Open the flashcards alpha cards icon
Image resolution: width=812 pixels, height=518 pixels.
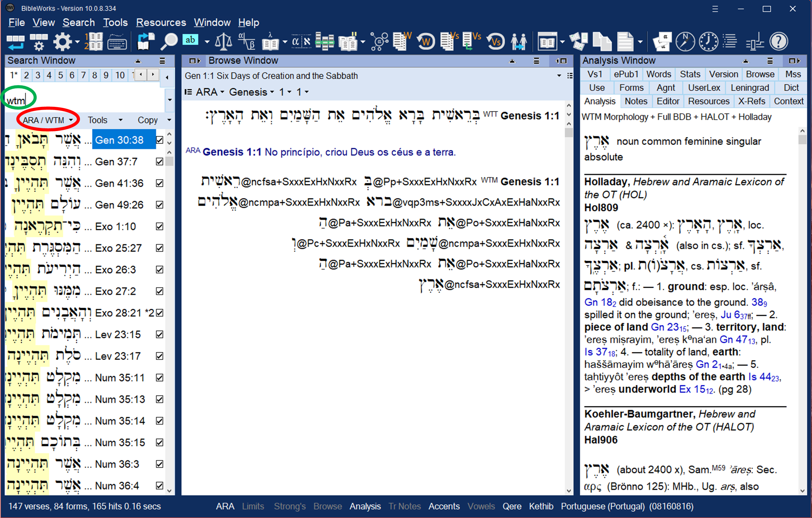[662, 41]
